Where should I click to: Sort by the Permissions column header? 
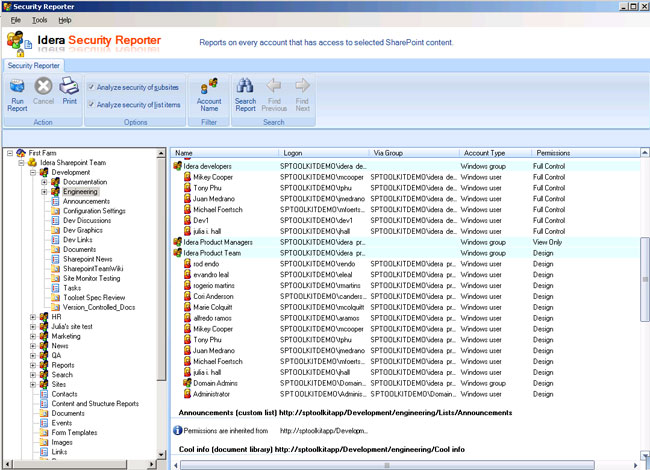586,153
